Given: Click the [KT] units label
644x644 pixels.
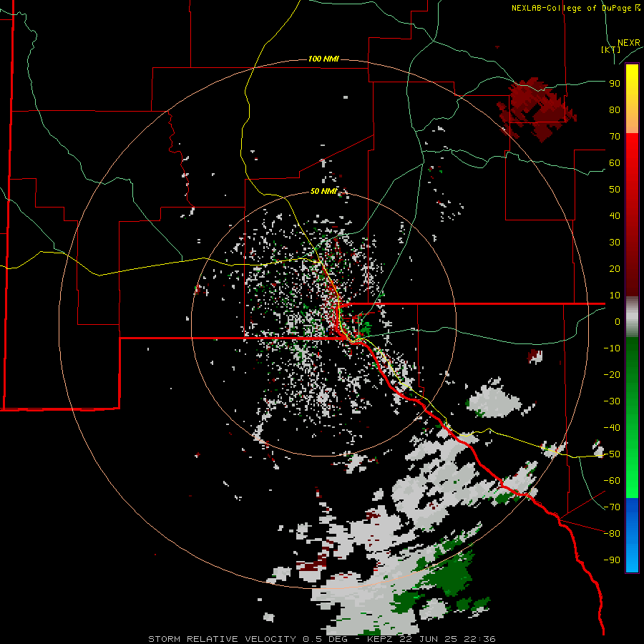Looking at the screenshot, I should (x=611, y=49).
